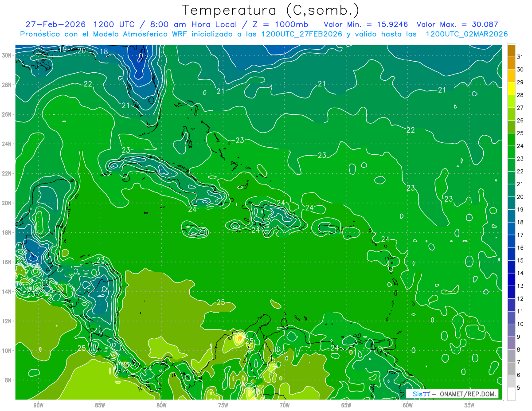Click the "16N" latitude axis label

coord(7,262)
